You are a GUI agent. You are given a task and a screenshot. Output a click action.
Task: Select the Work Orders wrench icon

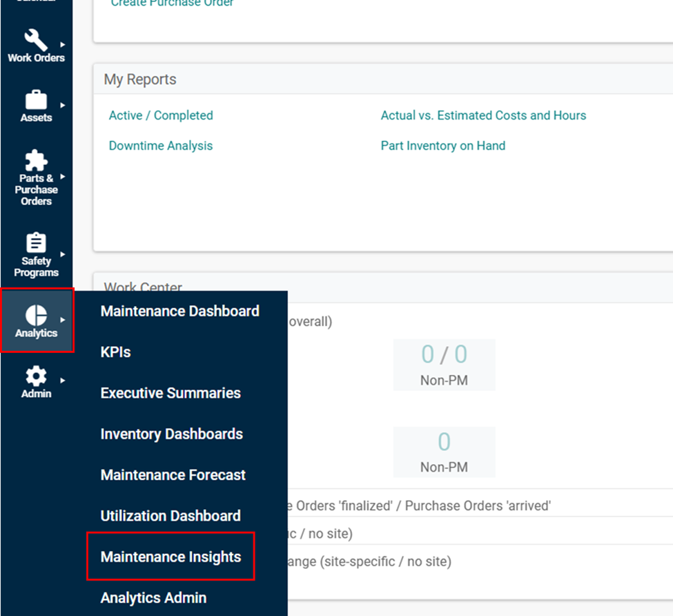pos(36,38)
